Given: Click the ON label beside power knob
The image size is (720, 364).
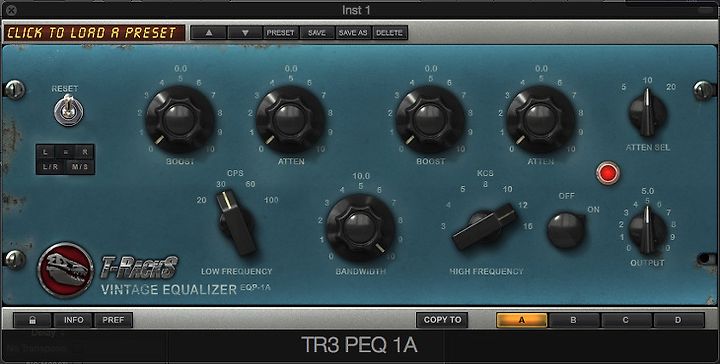Looking at the screenshot, I should [593, 209].
